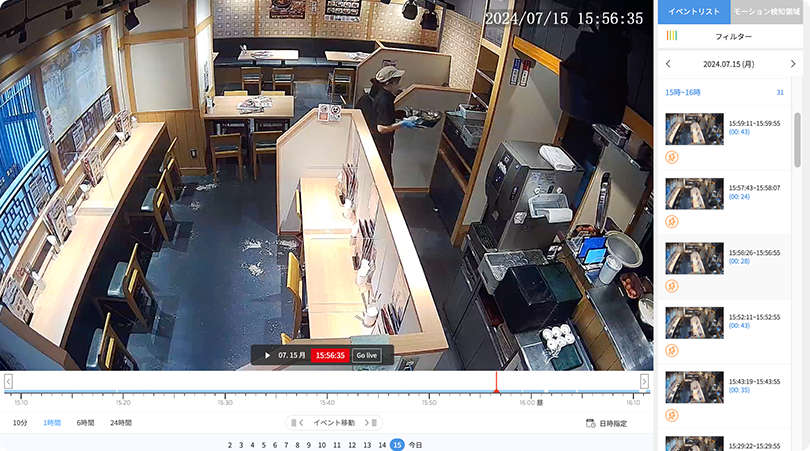Click motion icon under the 15:52:11 event

(x=672, y=350)
